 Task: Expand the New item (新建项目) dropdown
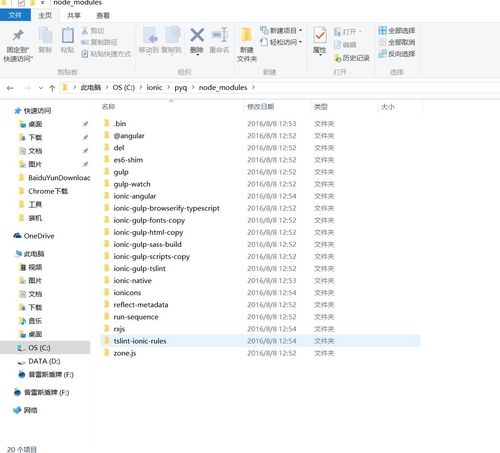click(281, 31)
